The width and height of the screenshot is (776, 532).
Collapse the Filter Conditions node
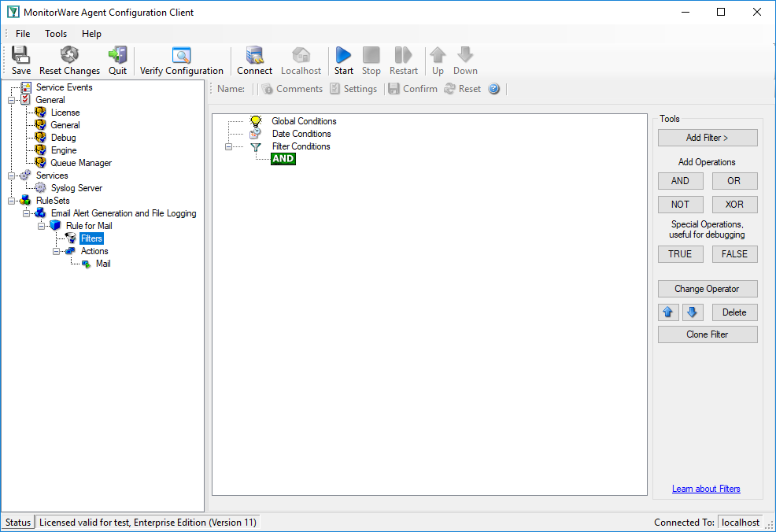(x=228, y=147)
